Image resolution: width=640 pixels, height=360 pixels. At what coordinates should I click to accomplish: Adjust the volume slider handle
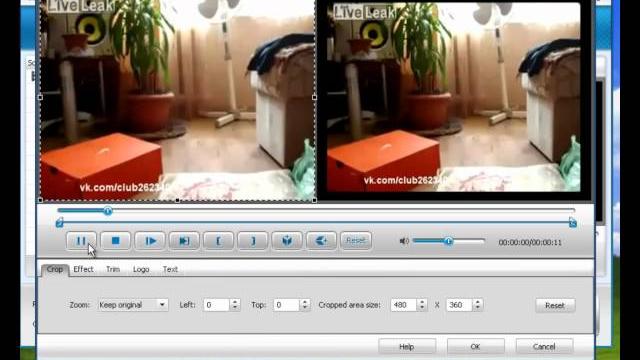449,241
